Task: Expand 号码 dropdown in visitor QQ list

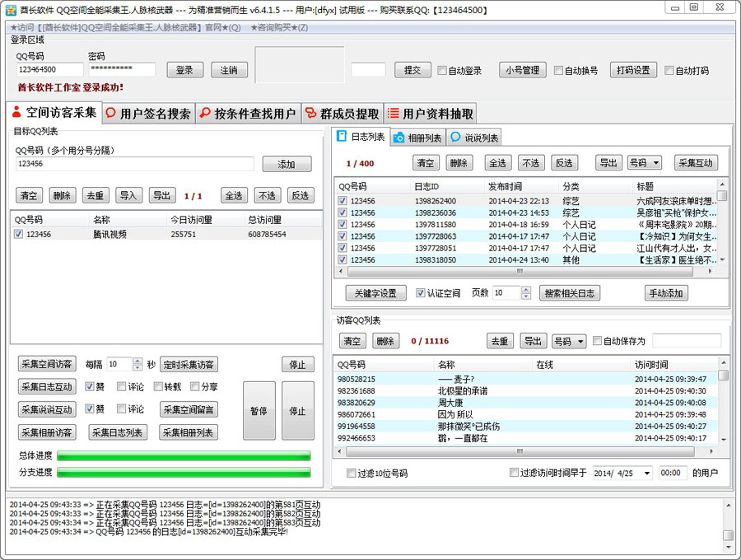Action: 569,341
